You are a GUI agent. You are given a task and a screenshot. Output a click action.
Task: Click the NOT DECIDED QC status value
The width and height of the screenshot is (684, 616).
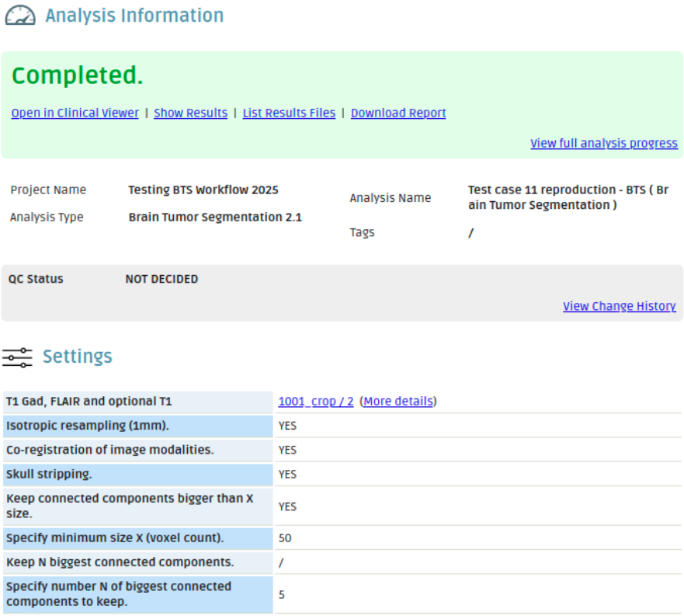coord(161,279)
